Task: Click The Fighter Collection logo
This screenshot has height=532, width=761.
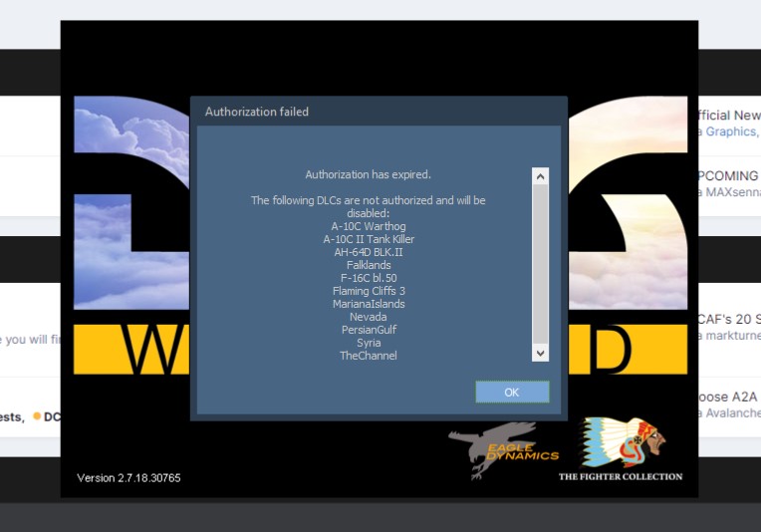Action: 621,449
